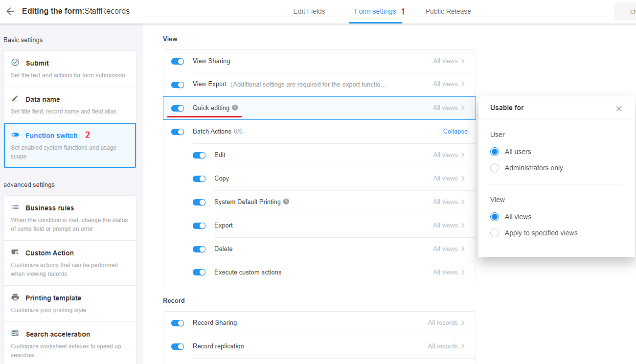Turn off the Quick editing switch
This screenshot has height=364, width=636.
click(178, 108)
